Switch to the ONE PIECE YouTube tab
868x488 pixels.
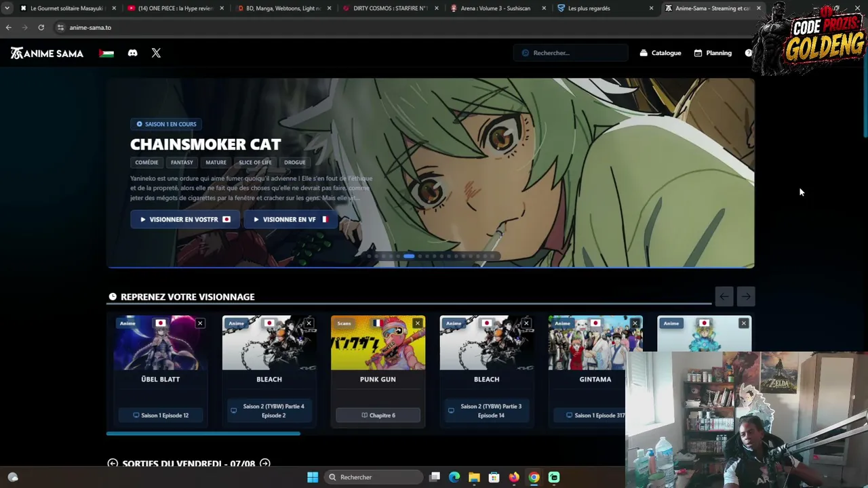pyautogui.click(x=176, y=8)
